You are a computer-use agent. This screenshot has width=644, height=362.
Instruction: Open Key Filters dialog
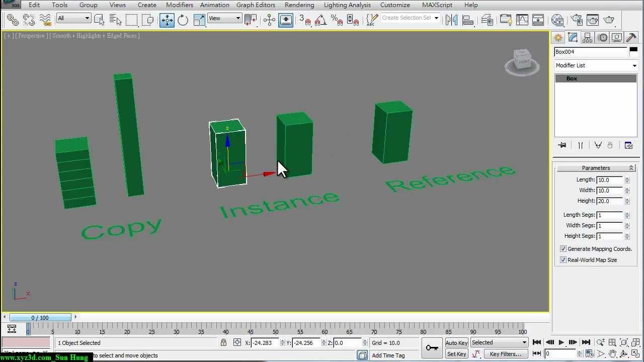[x=505, y=354]
